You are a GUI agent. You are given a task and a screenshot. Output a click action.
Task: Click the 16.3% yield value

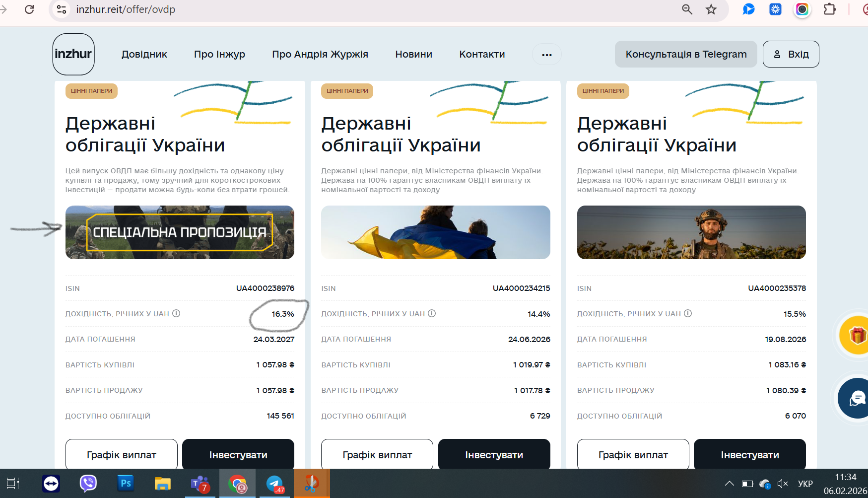click(283, 314)
